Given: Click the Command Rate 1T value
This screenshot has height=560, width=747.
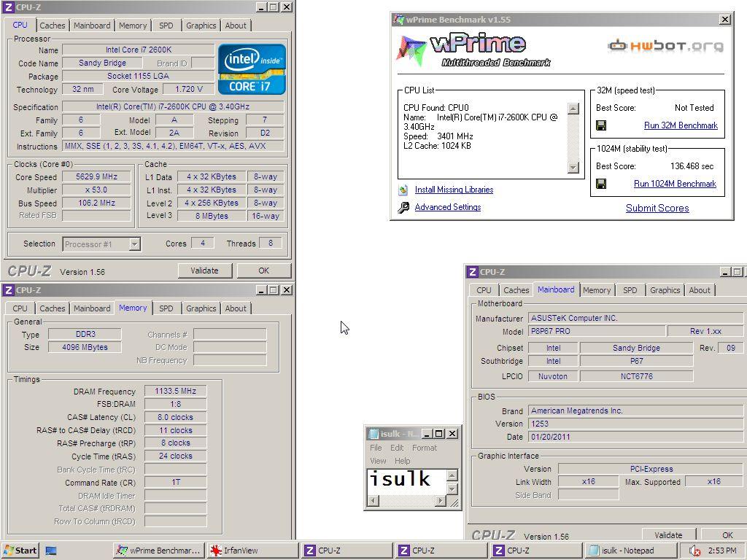Looking at the screenshot, I should (x=175, y=483).
